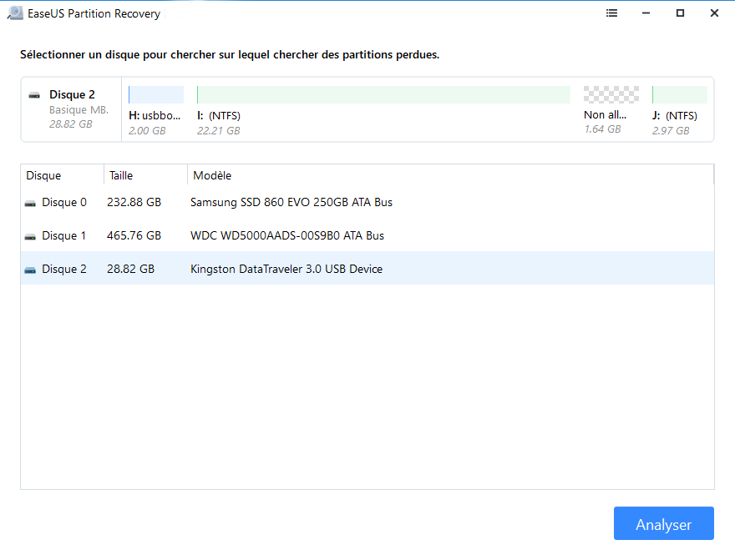Viewport: 735px width, 560px height.
Task: Select the Disque 2 row label in list
Action: point(64,269)
